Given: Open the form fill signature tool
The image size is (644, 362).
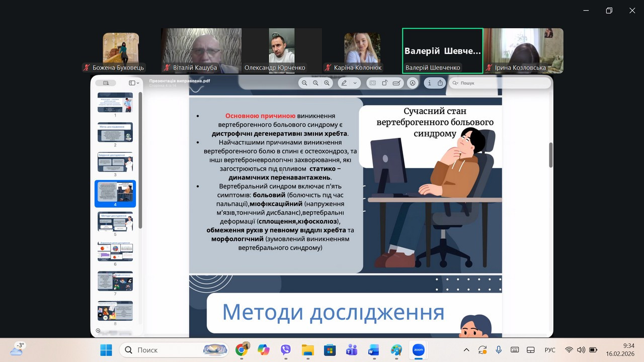Looking at the screenshot, I should coord(397,83).
